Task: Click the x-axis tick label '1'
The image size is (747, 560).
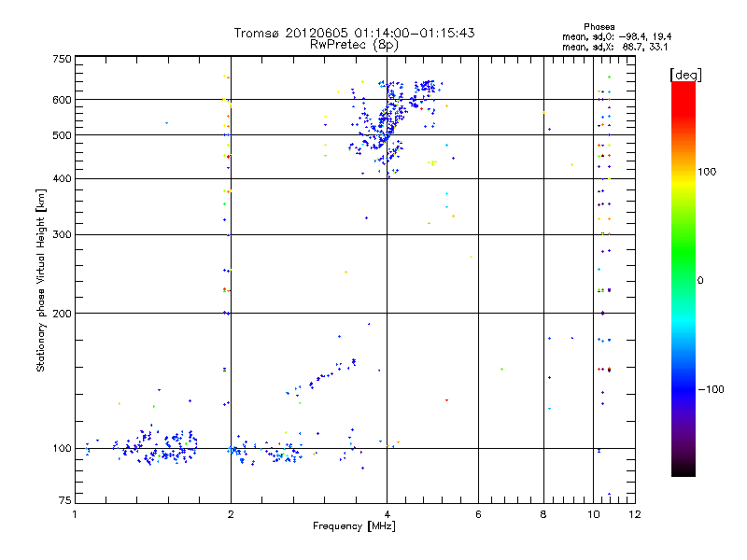Action: [x=75, y=514]
